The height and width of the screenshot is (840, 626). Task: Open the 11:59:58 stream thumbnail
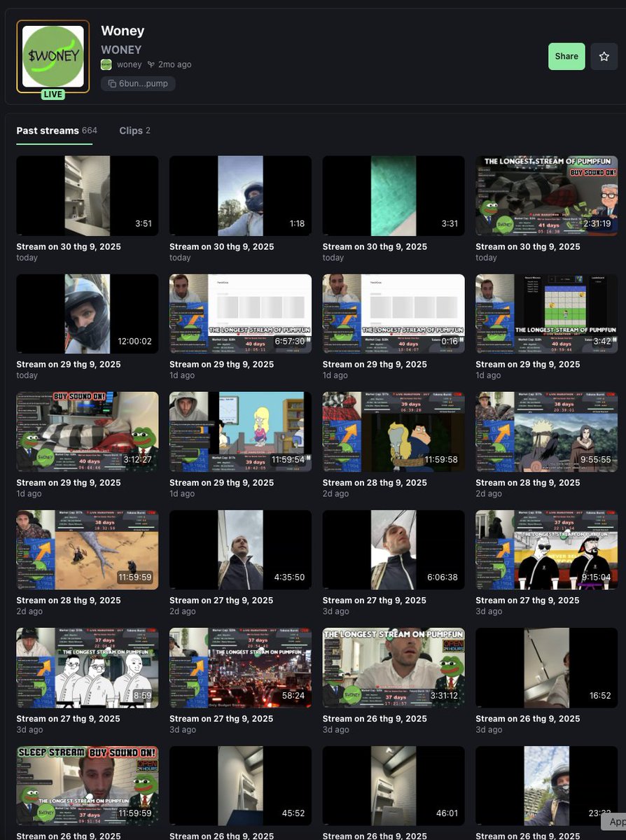pyautogui.click(x=394, y=432)
